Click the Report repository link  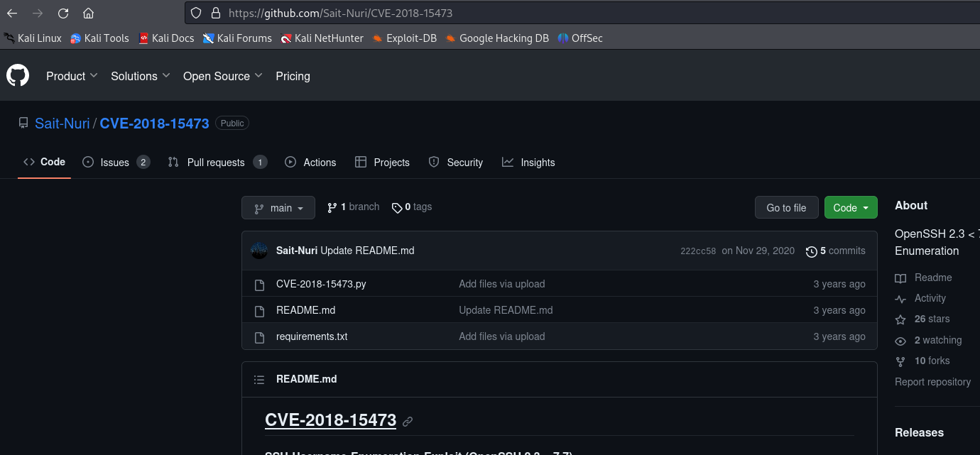coord(932,382)
